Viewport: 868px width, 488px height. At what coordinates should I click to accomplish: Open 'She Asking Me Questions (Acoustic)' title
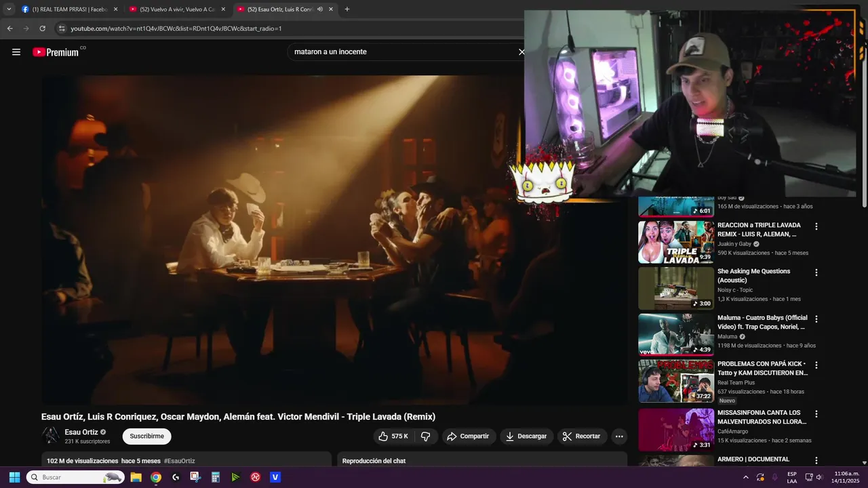pyautogui.click(x=754, y=276)
